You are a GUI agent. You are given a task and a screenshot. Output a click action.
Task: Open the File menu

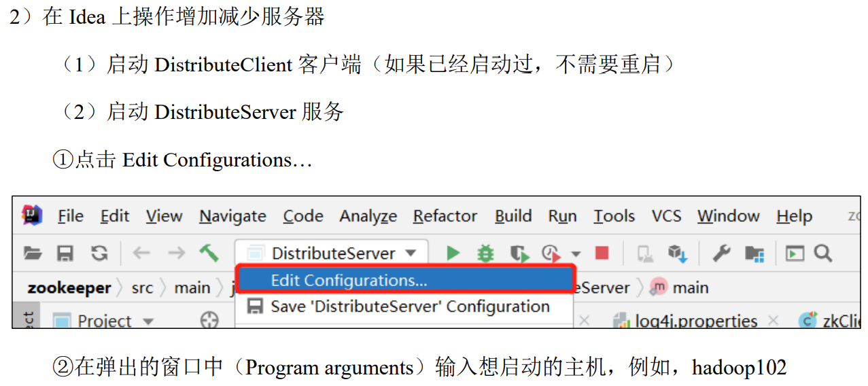[x=71, y=216]
